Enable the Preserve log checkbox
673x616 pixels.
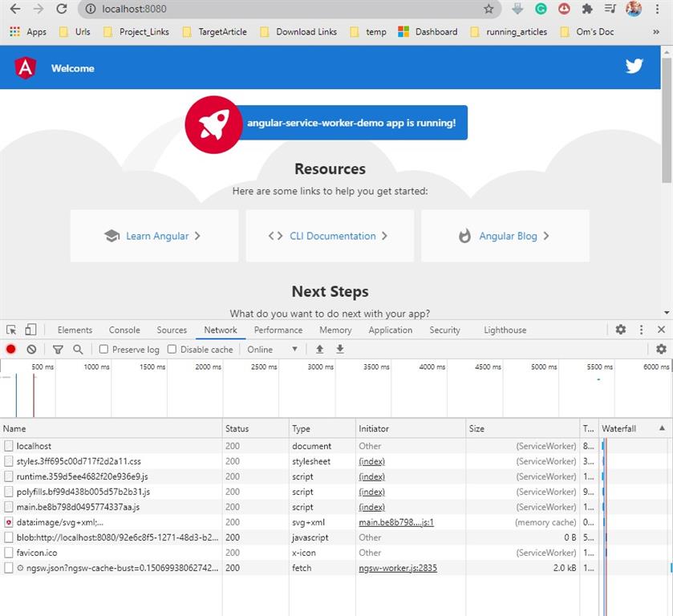coord(103,349)
